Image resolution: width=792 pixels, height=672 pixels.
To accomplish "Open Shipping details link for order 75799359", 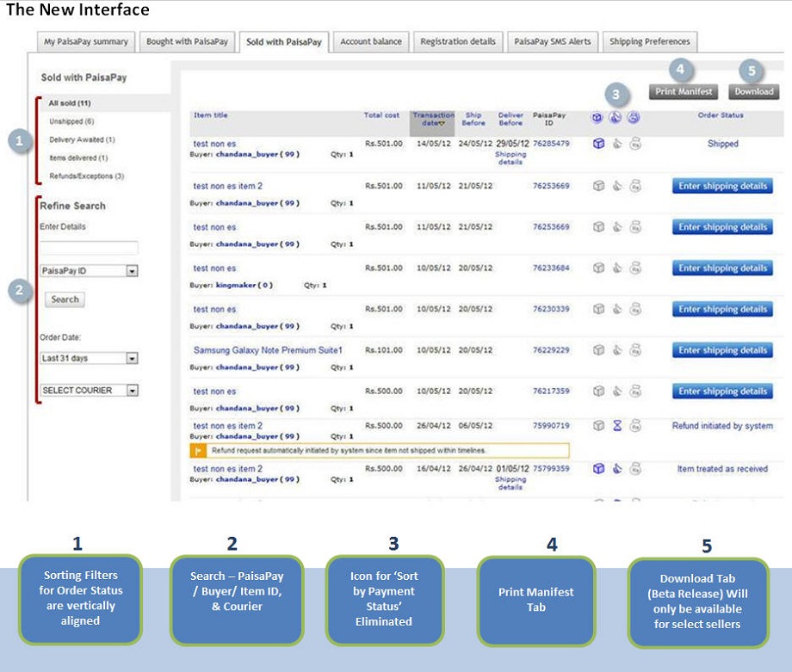I will (510, 484).
